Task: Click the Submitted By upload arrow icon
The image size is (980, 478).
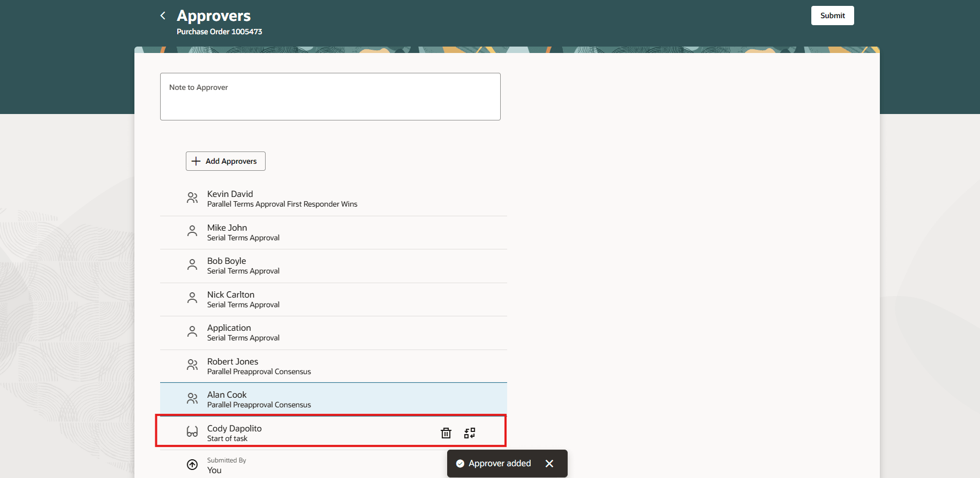Action: pyautogui.click(x=192, y=465)
